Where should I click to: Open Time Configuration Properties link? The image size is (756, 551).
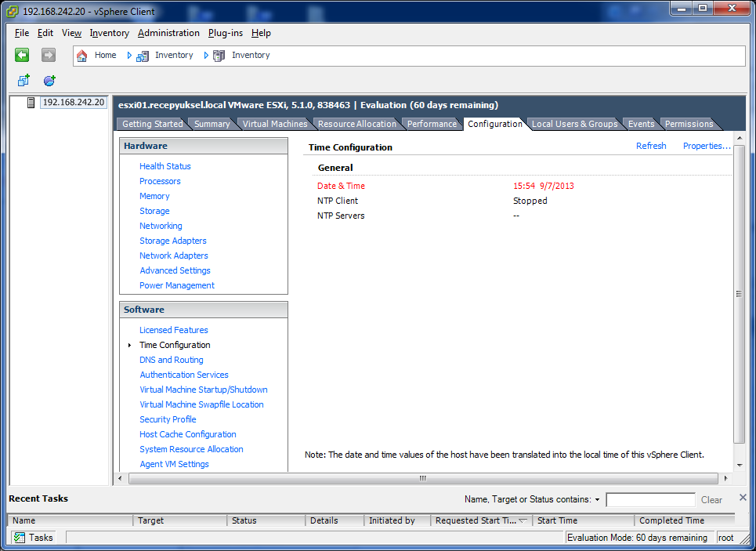[707, 146]
